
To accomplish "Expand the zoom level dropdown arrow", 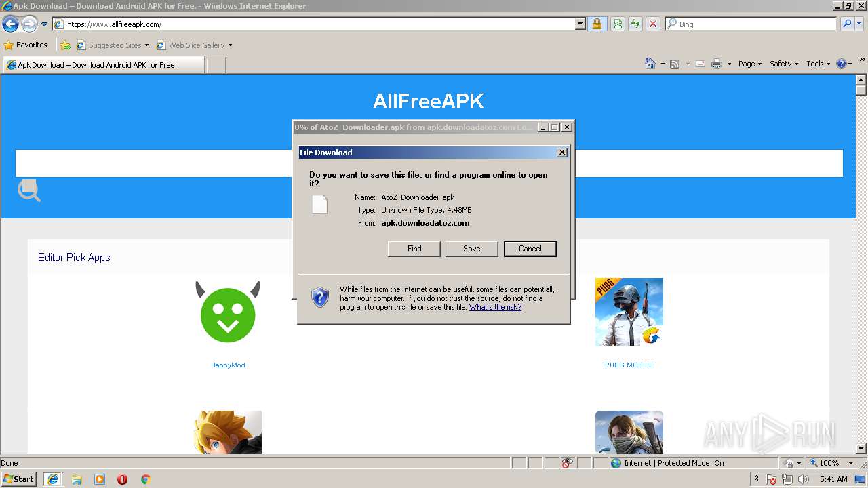I will point(850,463).
